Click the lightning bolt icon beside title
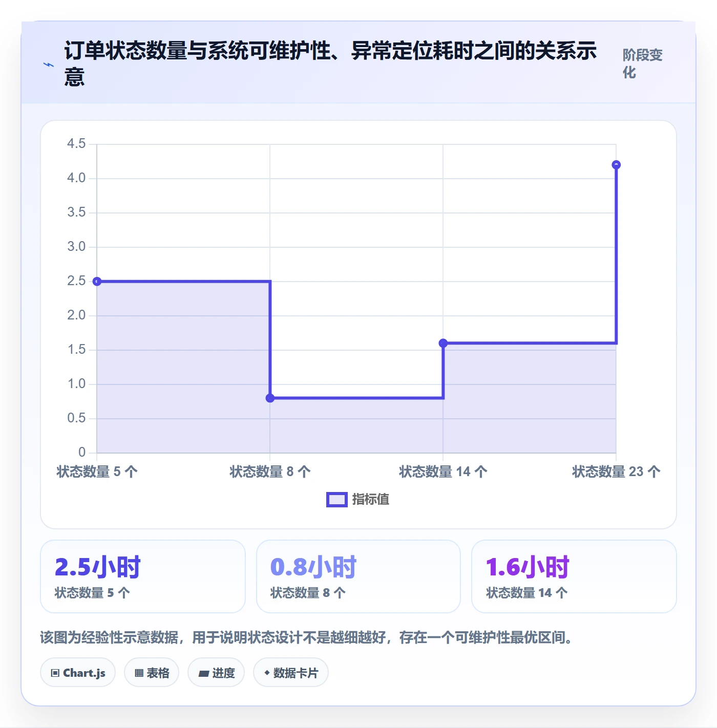Viewport: 717px width, 728px height. [49, 65]
